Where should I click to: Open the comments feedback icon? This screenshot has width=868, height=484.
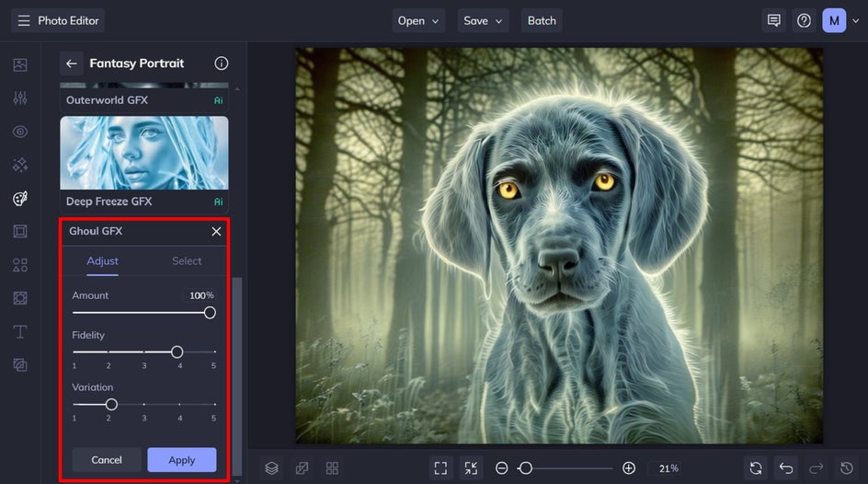tap(774, 20)
